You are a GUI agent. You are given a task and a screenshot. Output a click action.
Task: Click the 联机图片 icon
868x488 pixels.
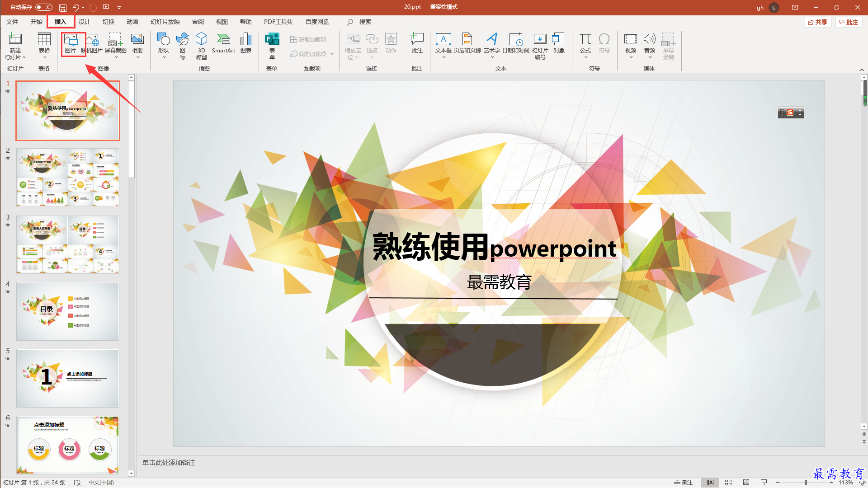pyautogui.click(x=92, y=44)
